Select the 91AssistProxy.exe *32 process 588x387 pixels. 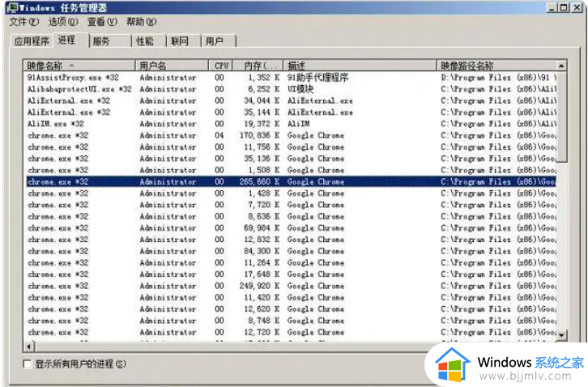click(x=291, y=78)
